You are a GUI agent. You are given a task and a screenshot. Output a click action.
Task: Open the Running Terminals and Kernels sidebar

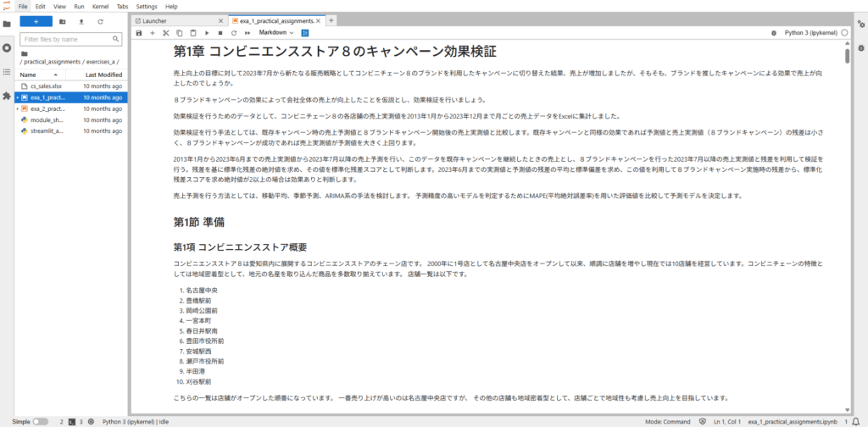click(x=7, y=48)
